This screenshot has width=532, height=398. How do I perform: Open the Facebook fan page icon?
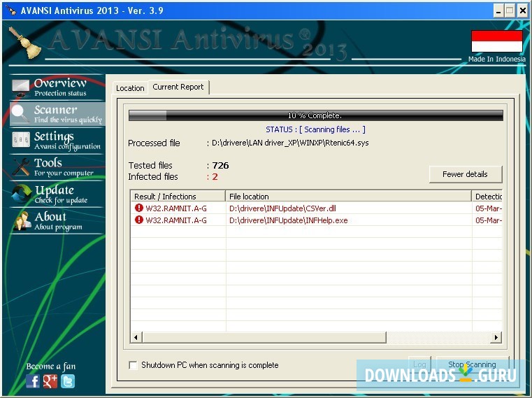coord(33,381)
